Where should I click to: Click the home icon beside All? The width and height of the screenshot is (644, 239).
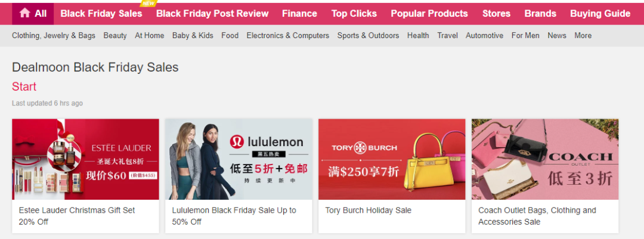pos(24,13)
